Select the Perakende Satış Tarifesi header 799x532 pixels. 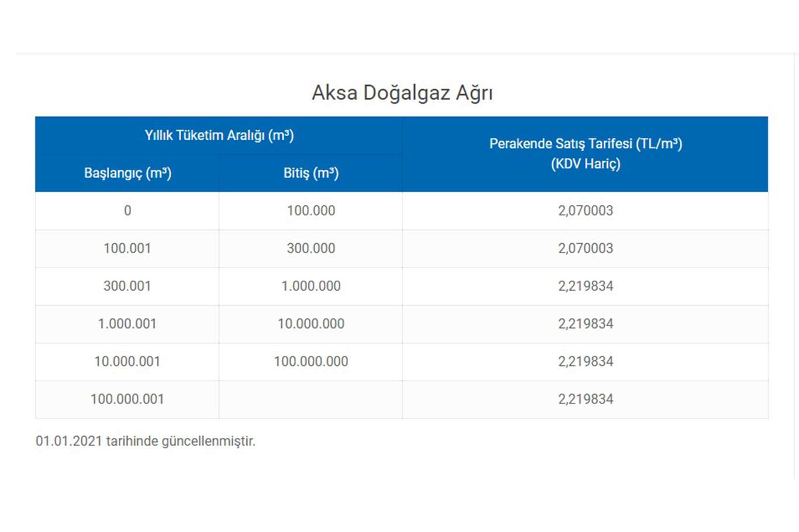585,153
